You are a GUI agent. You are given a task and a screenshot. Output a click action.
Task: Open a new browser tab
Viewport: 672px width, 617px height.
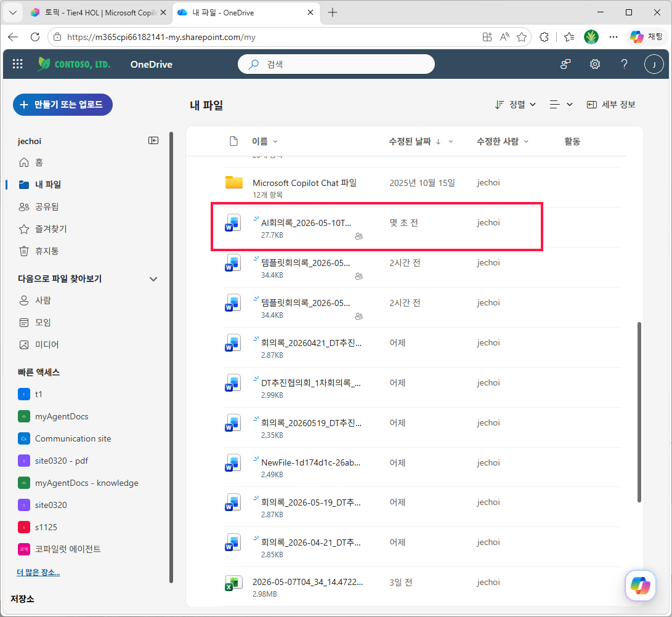click(x=332, y=12)
